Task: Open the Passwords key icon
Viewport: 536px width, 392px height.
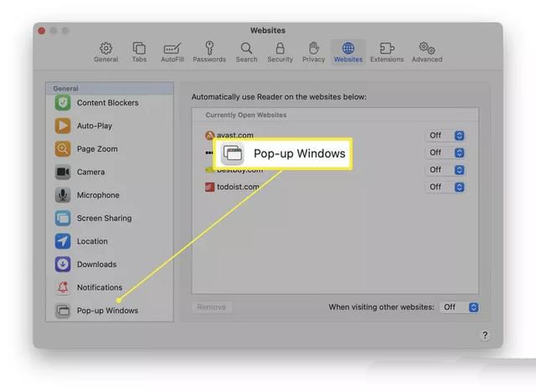Action: click(x=209, y=52)
